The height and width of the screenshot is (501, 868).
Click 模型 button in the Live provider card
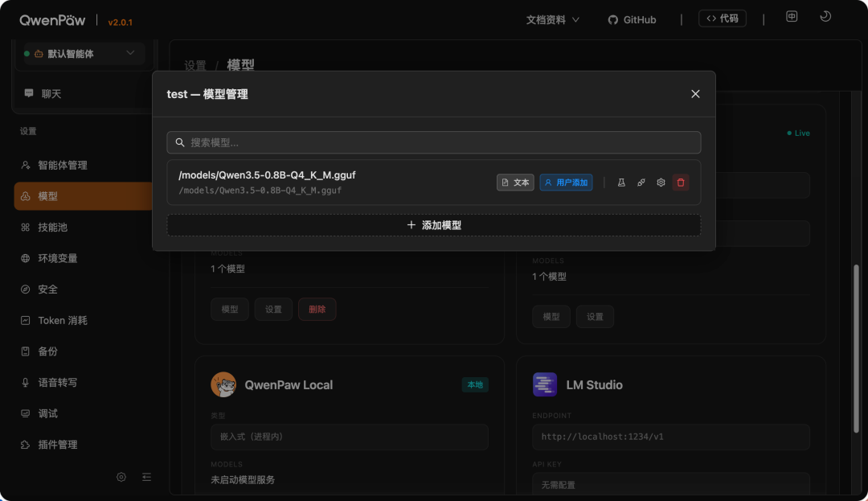551,317
